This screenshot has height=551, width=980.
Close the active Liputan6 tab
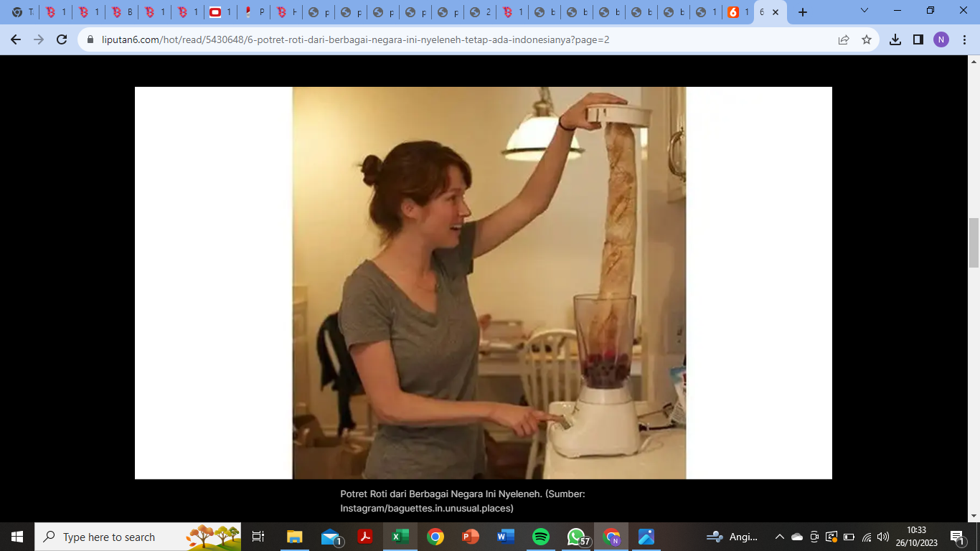pos(776,12)
